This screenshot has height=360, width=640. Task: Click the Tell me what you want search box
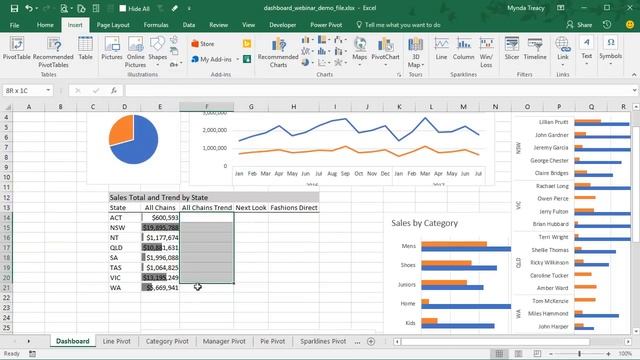pos(399,25)
